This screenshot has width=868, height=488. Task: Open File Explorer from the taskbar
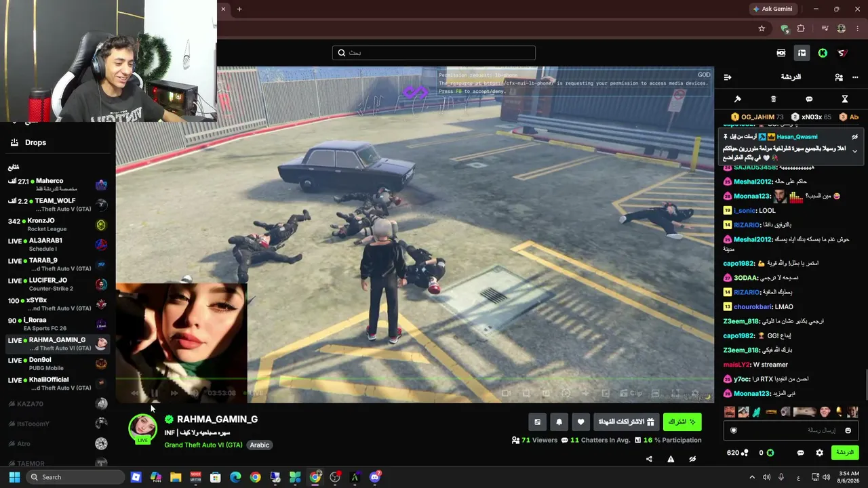pos(176,477)
